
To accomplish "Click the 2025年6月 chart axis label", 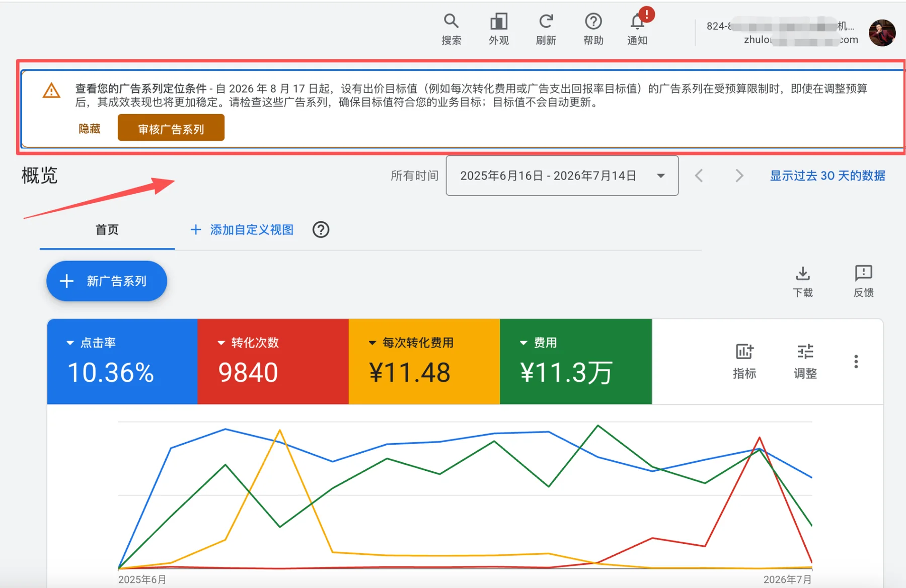I will coord(142,579).
